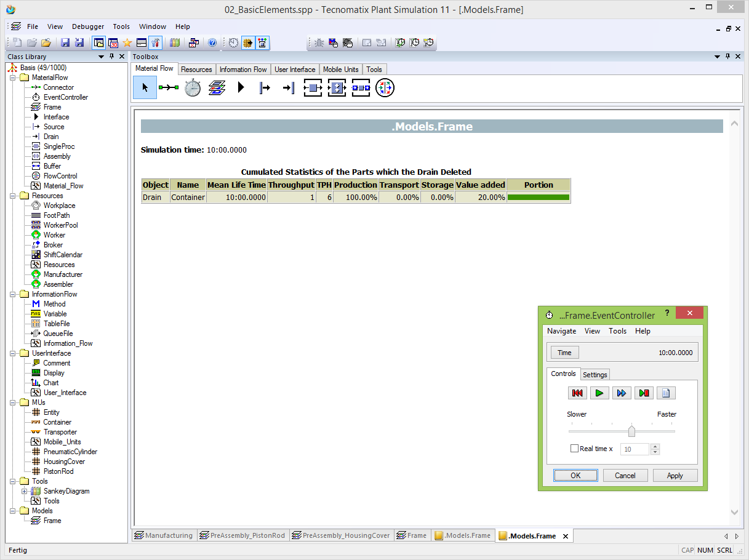This screenshot has width=749, height=560.
Task: Enable the Real time x checkbox
Action: [x=574, y=449]
